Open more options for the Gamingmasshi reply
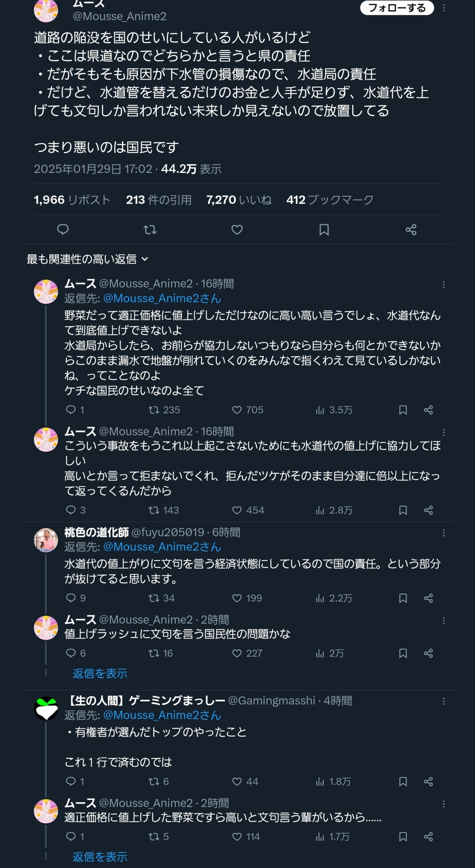This screenshot has height=868, width=475. 443,701
